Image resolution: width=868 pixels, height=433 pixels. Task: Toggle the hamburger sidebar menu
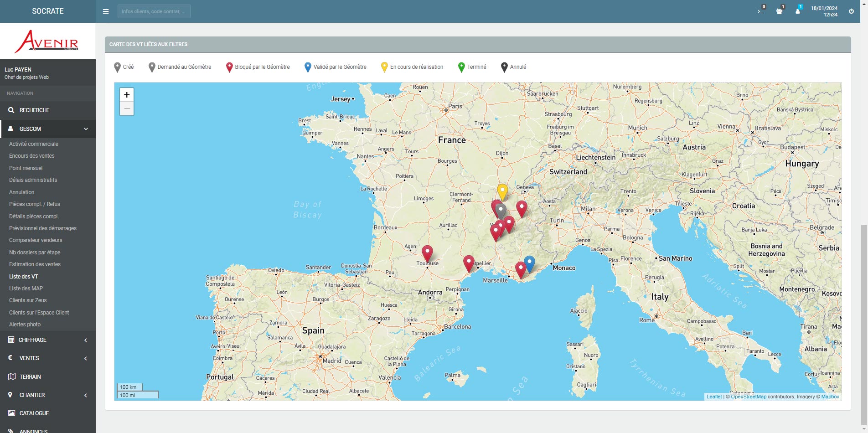106,11
